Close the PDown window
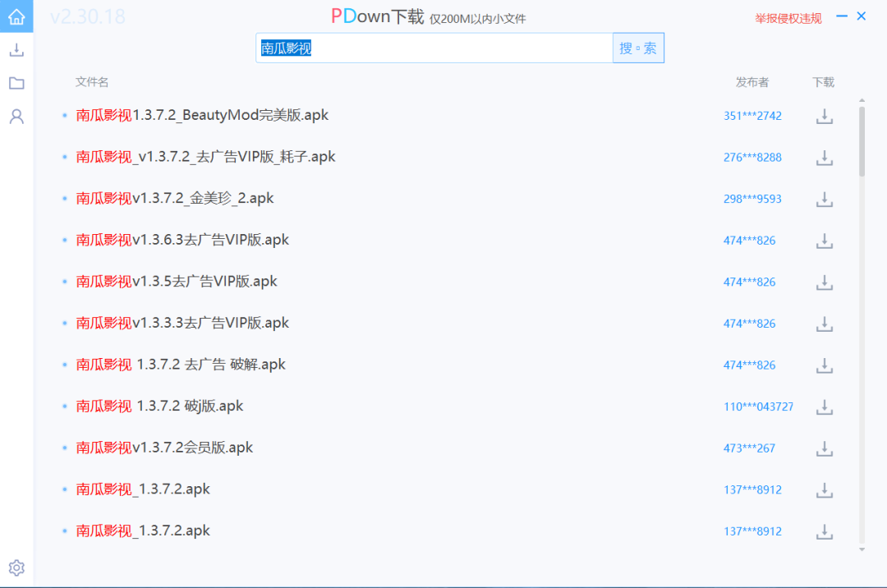Image resolution: width=887 pixels, height=588 pixels. [862, 16]
